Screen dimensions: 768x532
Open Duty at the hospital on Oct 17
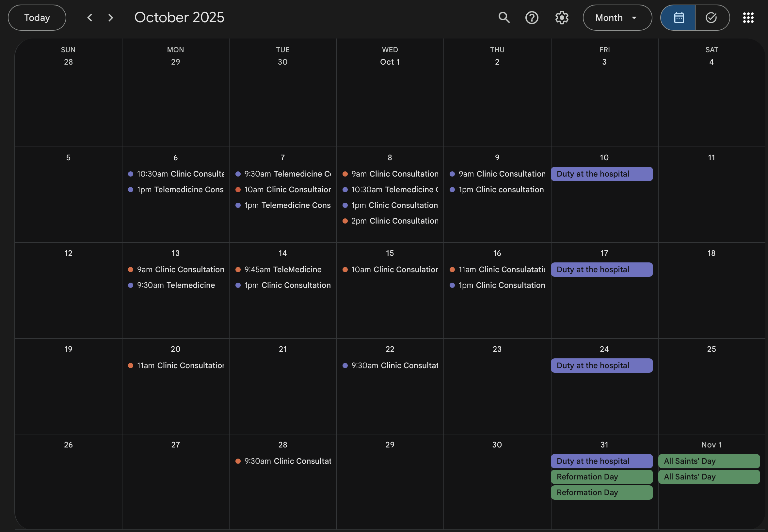601,270
